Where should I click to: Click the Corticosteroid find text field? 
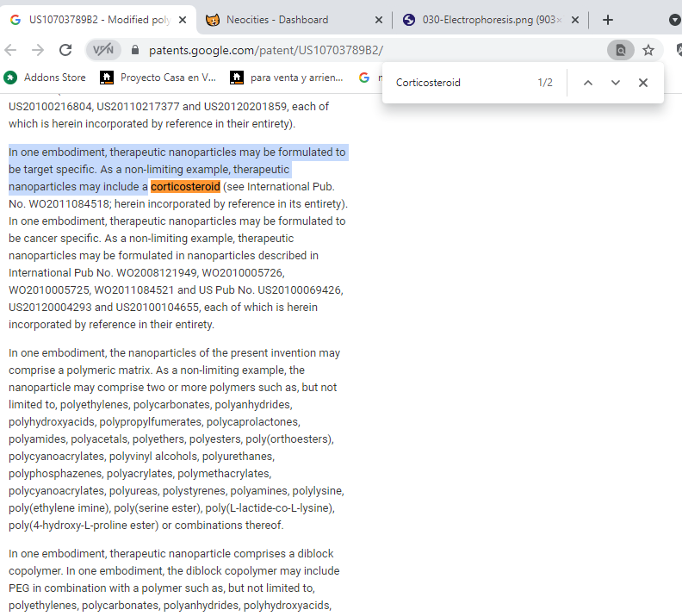[x=456, y=83]
